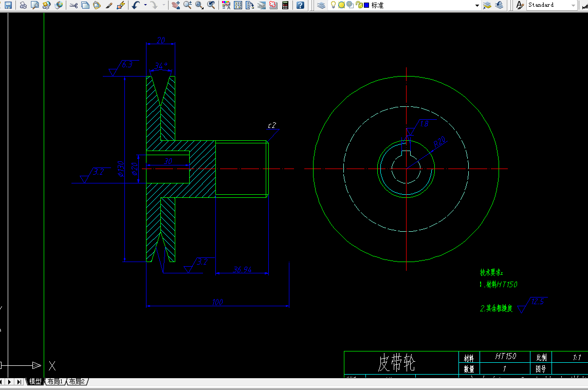Image resolution: width=588 pixels, height=390 pixels.
Task: Click the Block Editor lightning icon
Action: (x=121, y=5)
